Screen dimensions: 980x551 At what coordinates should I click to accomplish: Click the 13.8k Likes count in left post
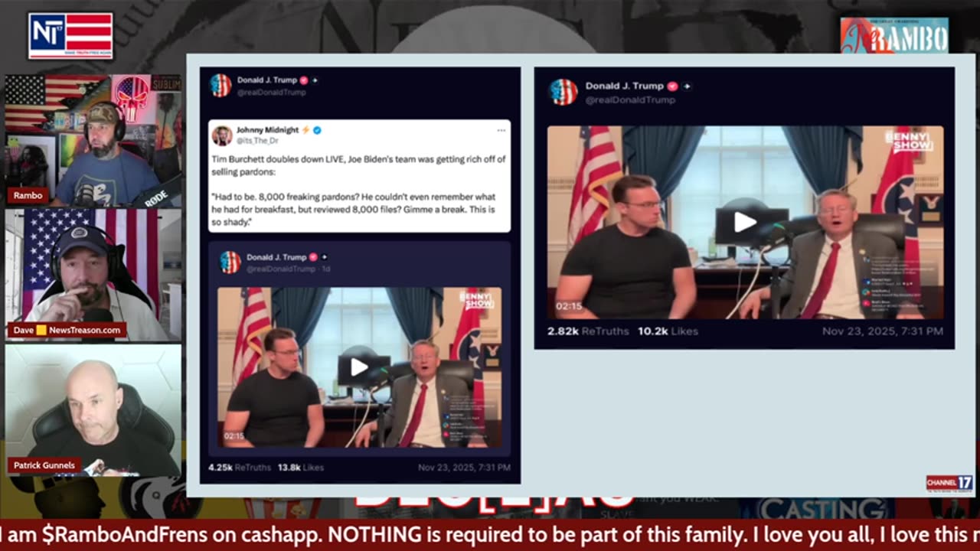pyautogui.click(x=301, y=467)
